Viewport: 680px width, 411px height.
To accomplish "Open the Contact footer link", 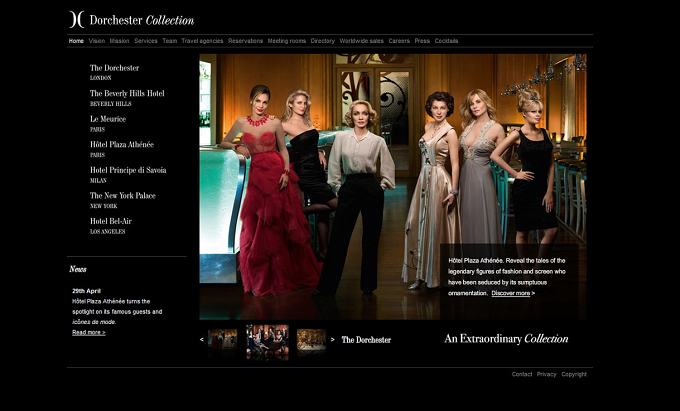I will [x=522, y=374].
